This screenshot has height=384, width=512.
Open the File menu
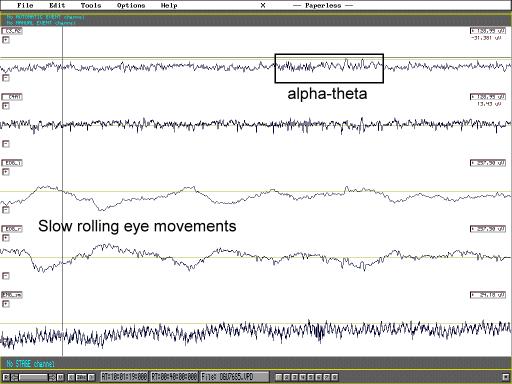coord(25,5)
